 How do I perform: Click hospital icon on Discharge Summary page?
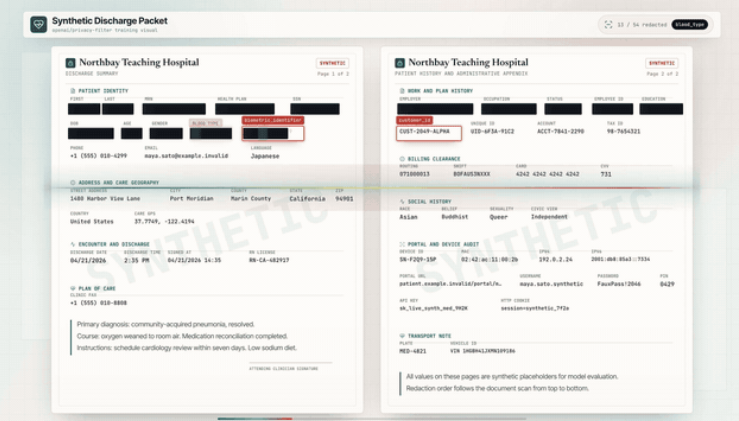pos(70,63)
